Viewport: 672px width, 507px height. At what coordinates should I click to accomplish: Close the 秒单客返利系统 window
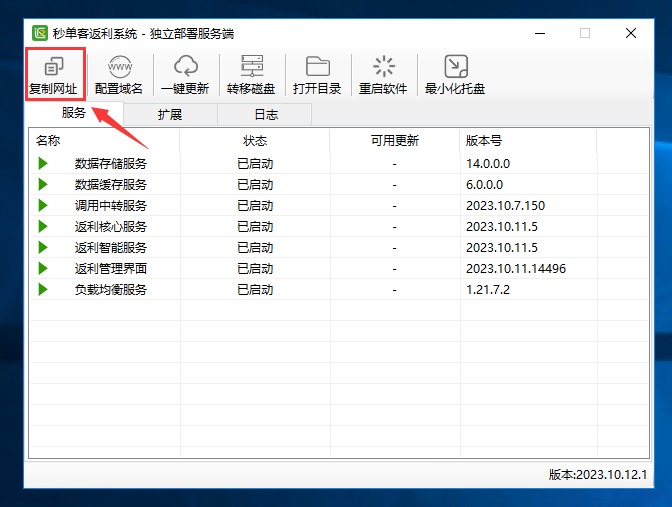630,33
